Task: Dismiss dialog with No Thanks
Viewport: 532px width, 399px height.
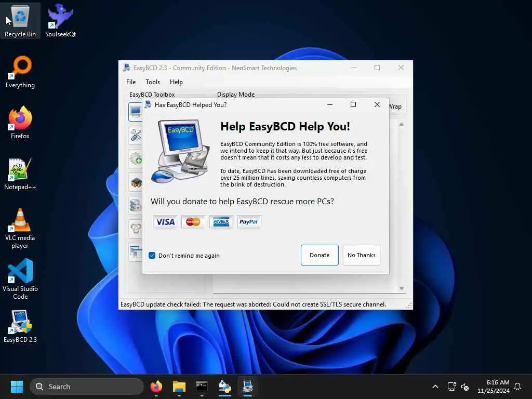Action: [362, 255]
